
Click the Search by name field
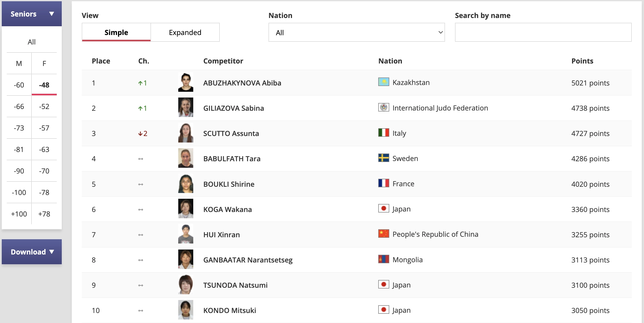(543, 32)
